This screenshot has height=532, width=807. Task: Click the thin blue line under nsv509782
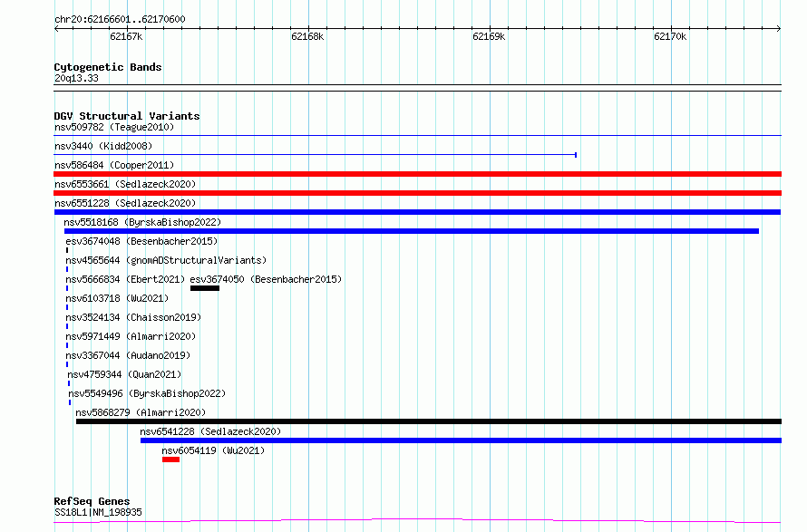click(417, 135)
